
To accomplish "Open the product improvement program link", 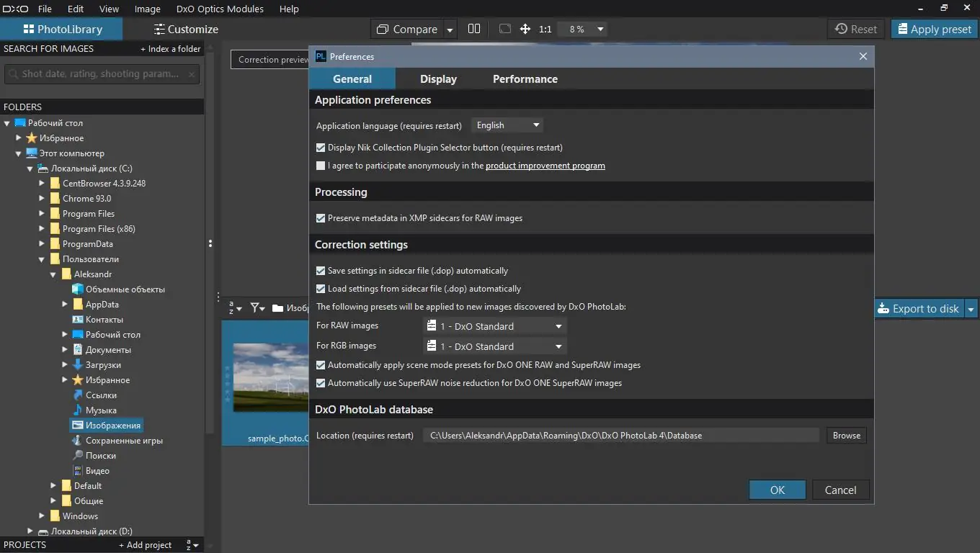I will click(x=545, y=166).
